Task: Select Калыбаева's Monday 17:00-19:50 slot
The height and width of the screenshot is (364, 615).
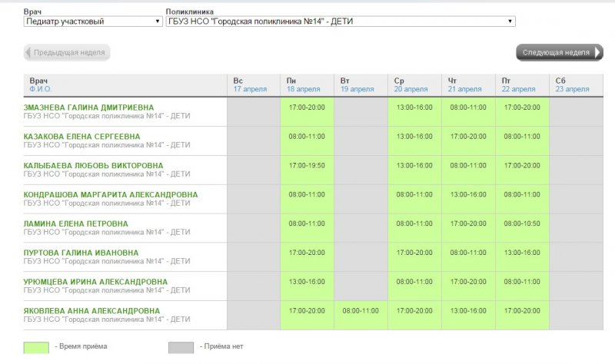Action: pyautogui.click(x=307, y=170)
